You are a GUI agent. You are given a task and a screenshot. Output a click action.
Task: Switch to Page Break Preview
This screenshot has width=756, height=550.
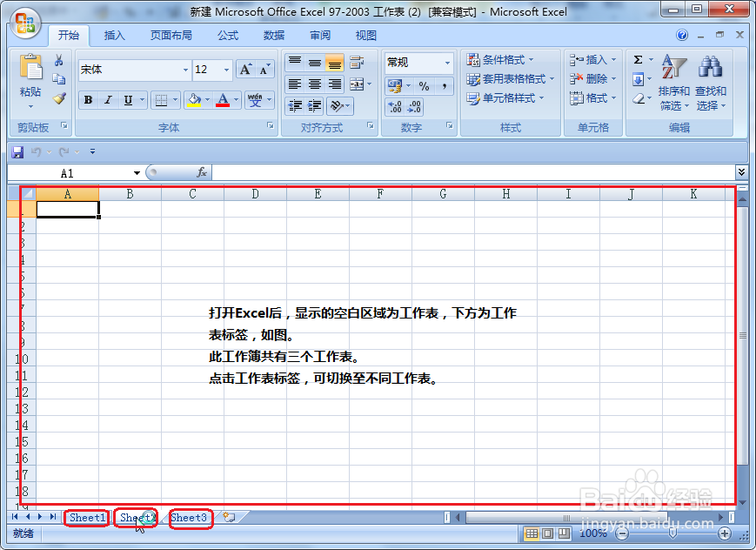[x=563, y=533]
